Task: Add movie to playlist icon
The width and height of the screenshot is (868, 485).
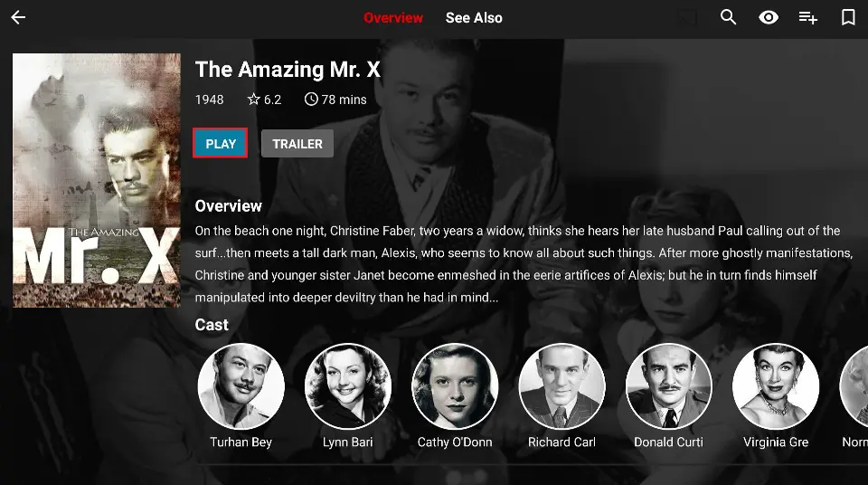Action: [807, 18]
